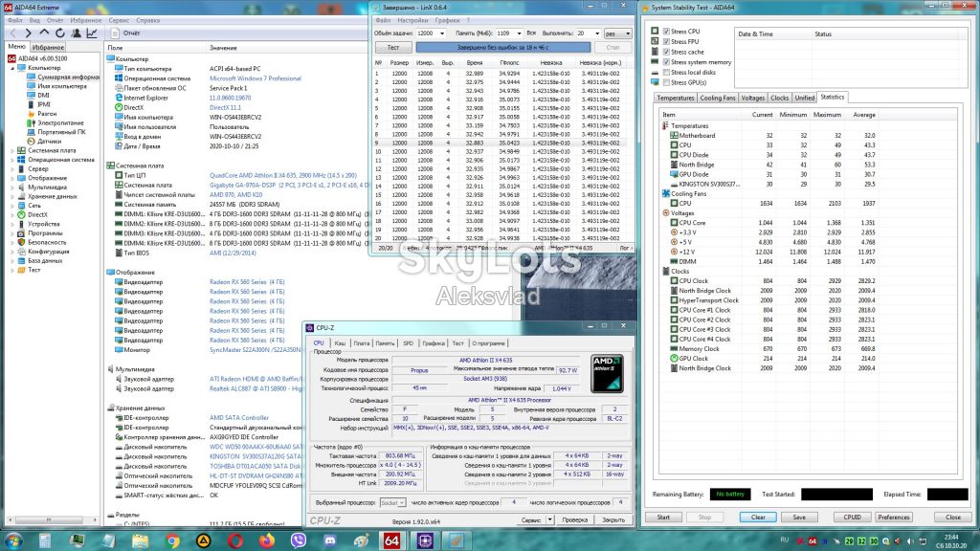Screen dimensions: 980x551
Task: Click the Портативный ПК laptop icon
Action: [32, 132]
